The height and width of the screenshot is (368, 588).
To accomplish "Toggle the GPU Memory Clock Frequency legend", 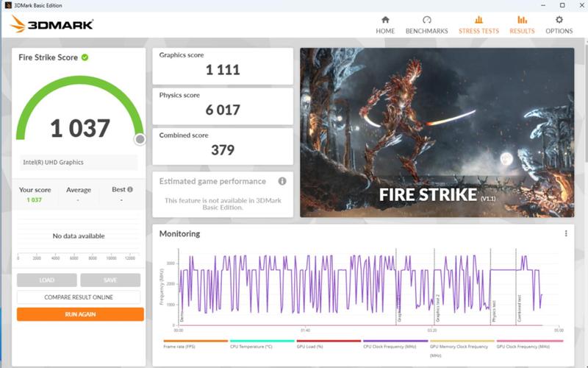I will point(459,346).
